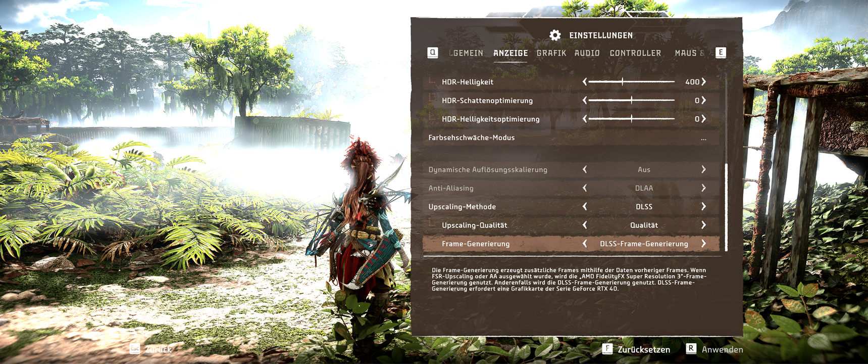Decrease HDR-Helligkeit with the left arrow
This screenshot has width=868, height=364.
click(585, 81)
